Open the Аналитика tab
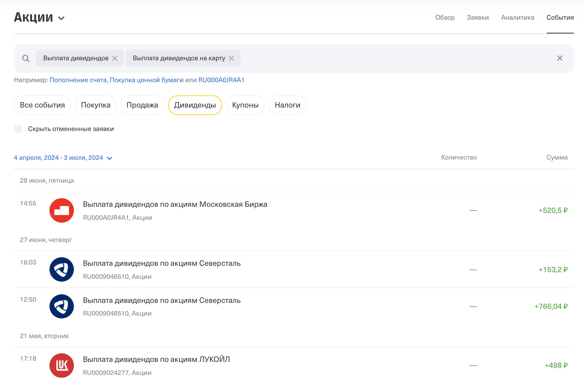The image size is (584, 392). tap(517, 17)
